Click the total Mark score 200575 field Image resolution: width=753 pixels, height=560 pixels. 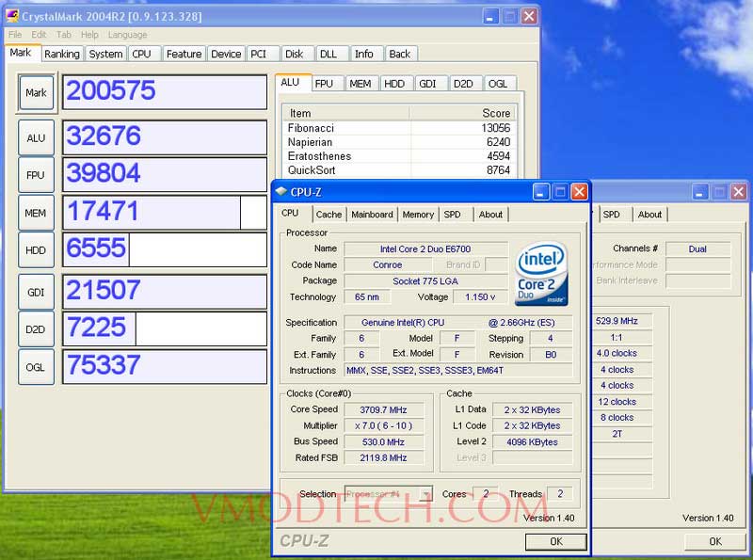(165, 91)
